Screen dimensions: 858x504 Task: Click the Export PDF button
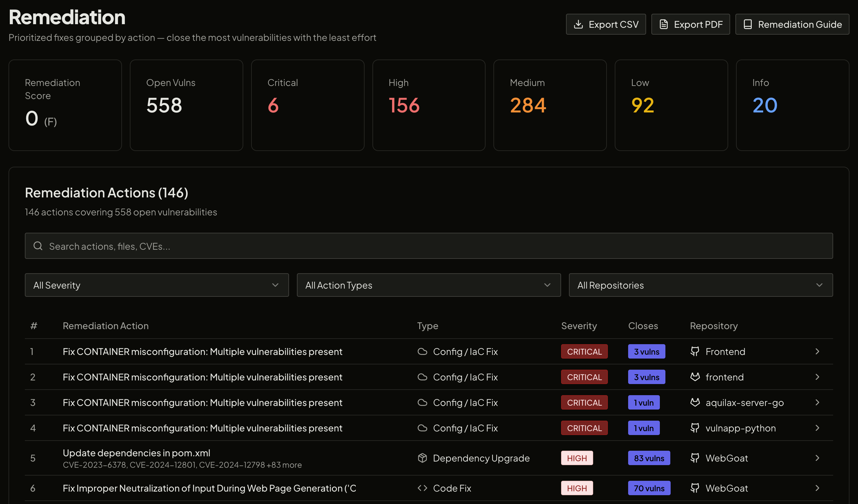pos(691,24)
